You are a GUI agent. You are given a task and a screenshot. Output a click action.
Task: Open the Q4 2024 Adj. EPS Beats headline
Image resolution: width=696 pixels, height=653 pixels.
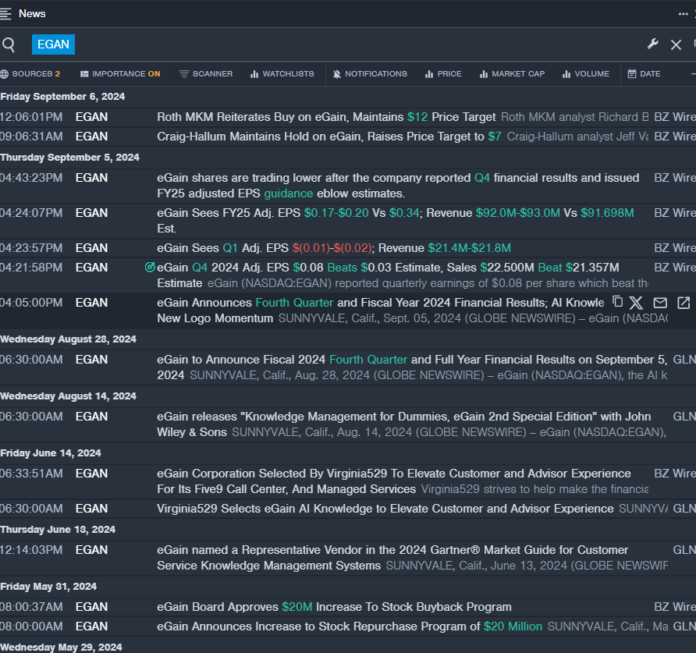tap(388, 275)
